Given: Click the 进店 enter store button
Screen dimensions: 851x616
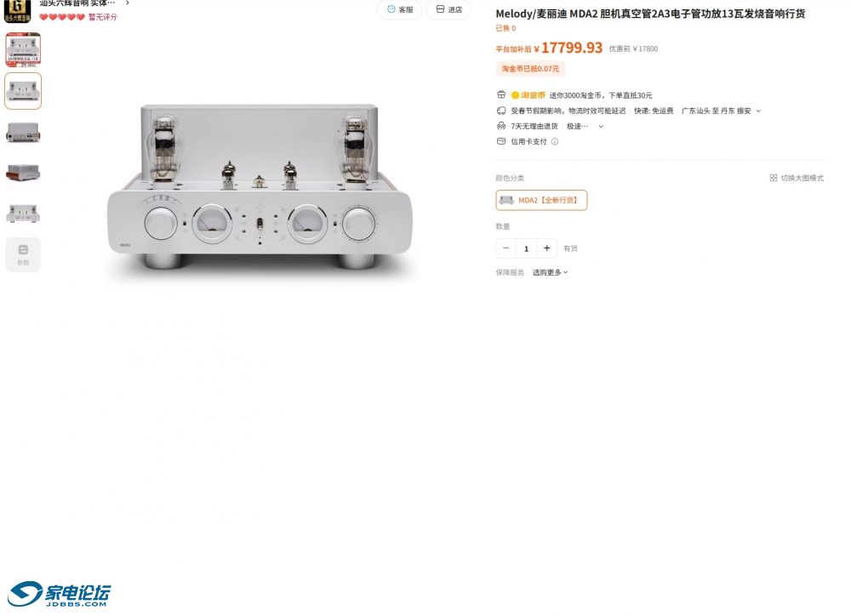Looking at the screenshot, I should [448, 9].
